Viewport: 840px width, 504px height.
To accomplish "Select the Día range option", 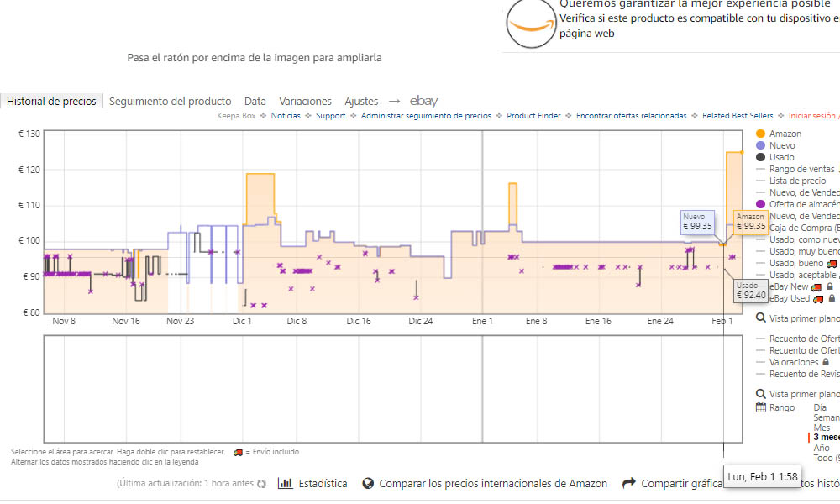I will tap(820, 407).
